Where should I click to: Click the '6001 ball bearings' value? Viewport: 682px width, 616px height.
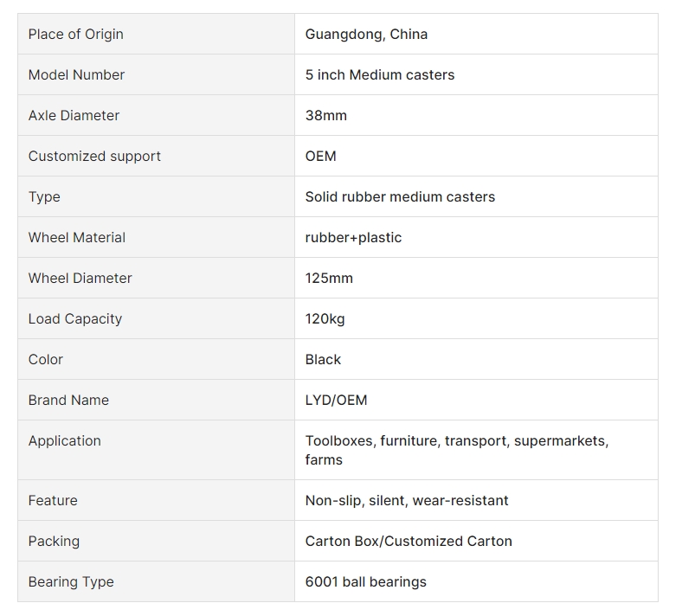click(x=365, y=582)
